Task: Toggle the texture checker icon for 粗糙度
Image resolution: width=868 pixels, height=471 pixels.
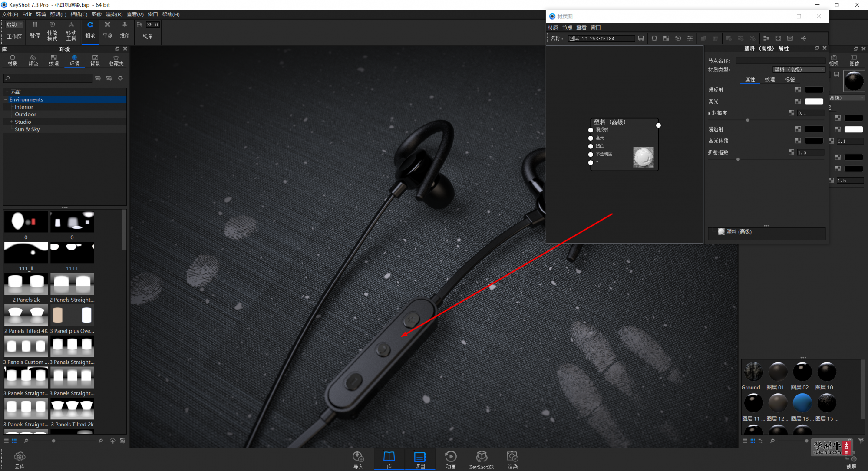Action: click(x=791, y=113)
